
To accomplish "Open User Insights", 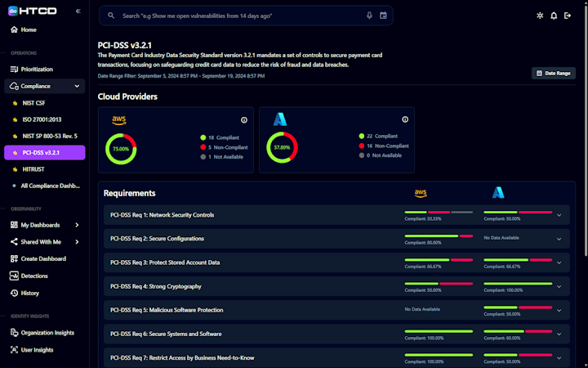I will tap(32, 350).
